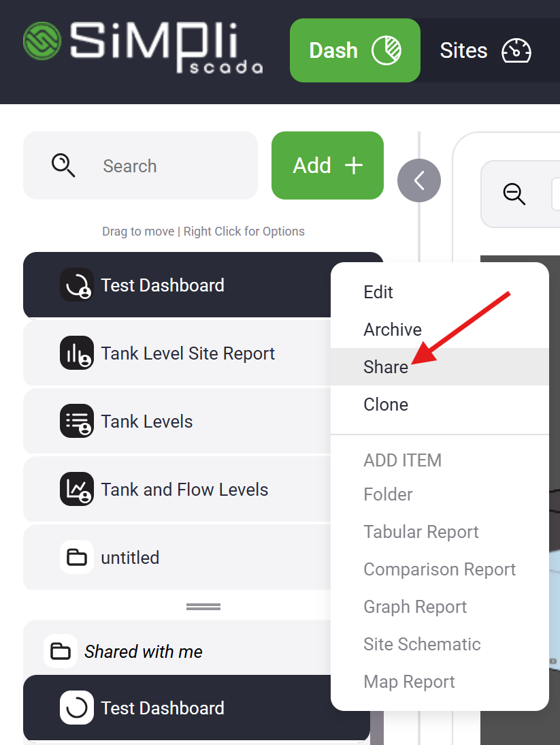Switch to the Sites tab
560x745 pixels.
(x=484, y=51)
